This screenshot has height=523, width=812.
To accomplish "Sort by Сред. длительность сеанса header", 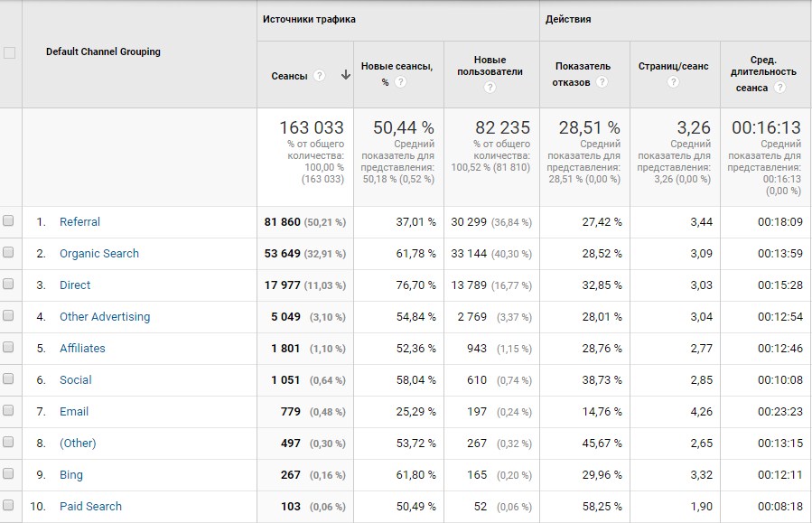I will (763, 73).
